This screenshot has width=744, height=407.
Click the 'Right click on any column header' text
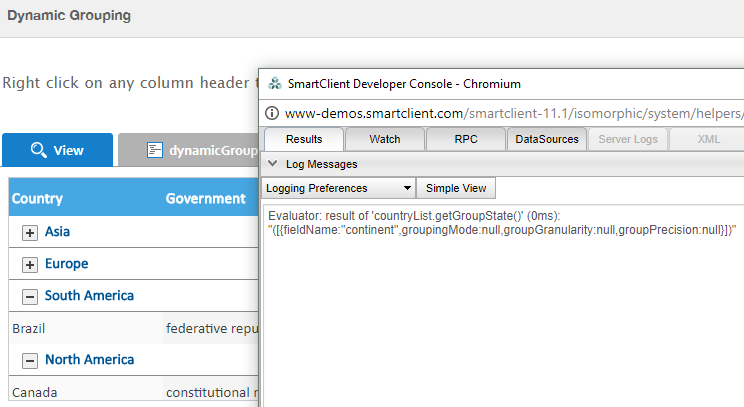125,83
